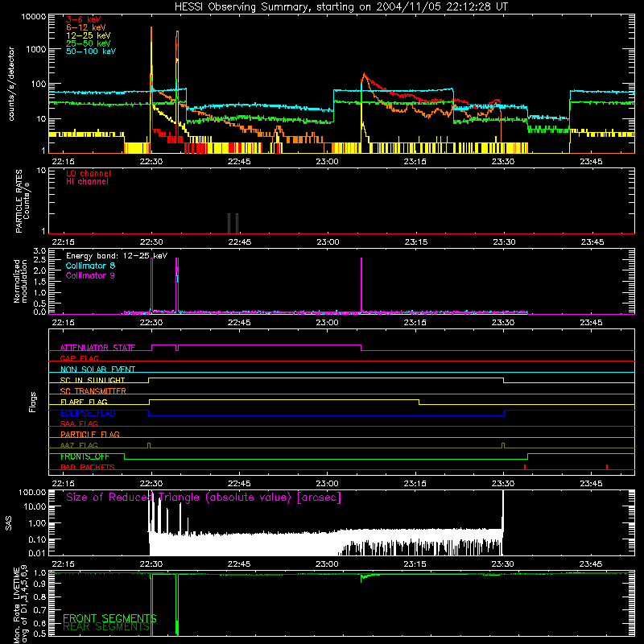
Task: Click the HESSI Observing Summary plot title
Action: [x=341, y=7]
